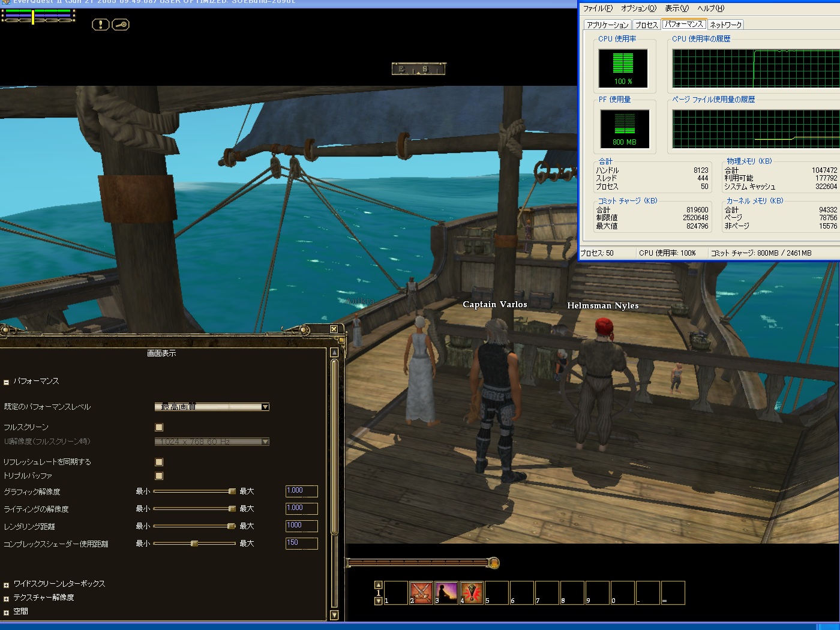Click the crossed swords ability in hotbar slot 2
Viewport: 840px width, 630px height.
point(421,592)
